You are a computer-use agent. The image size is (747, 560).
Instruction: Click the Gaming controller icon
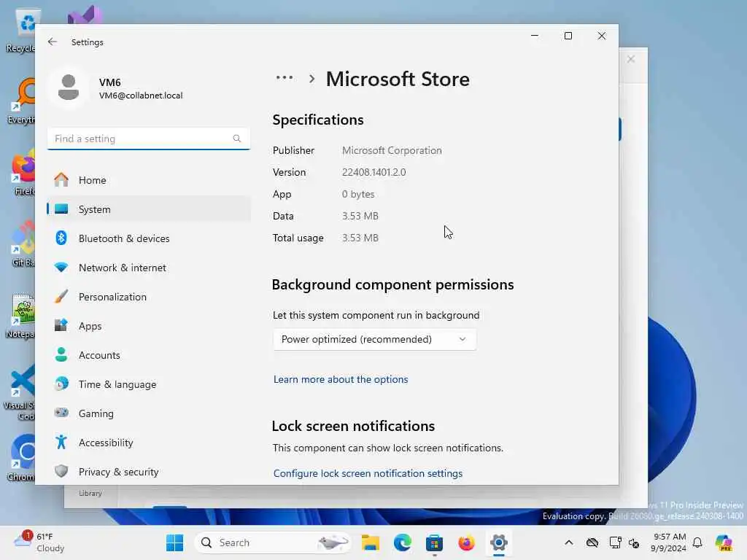pos(61,413)
